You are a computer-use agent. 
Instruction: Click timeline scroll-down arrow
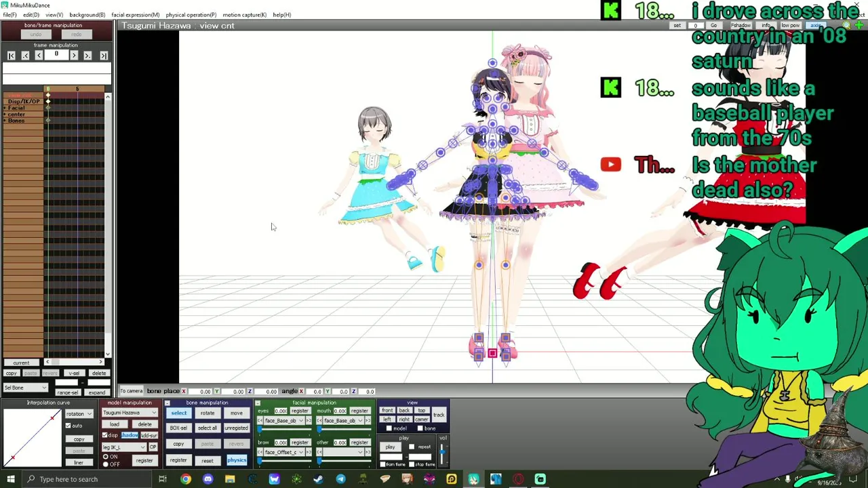108,354
